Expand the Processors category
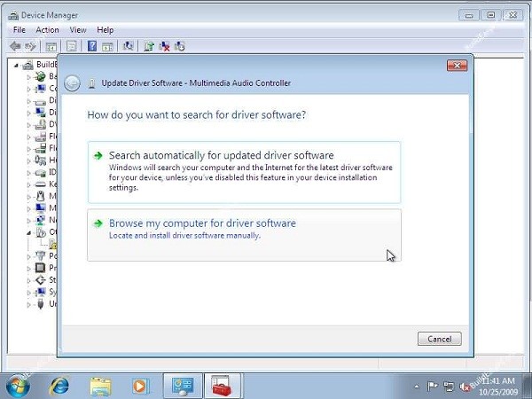Image resolution: width=532 pixels, height=399 pixels. pyautogui.click(x=29, y=269)
